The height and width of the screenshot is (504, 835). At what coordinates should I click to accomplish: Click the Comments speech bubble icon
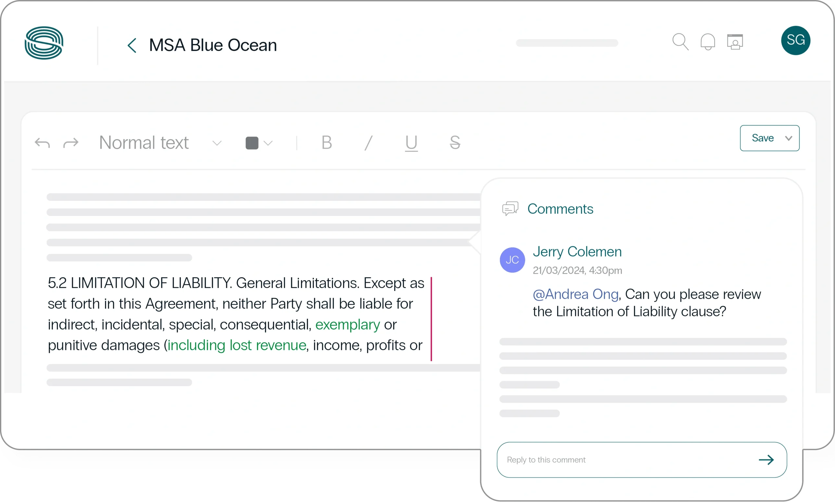(x=510, y=208)
